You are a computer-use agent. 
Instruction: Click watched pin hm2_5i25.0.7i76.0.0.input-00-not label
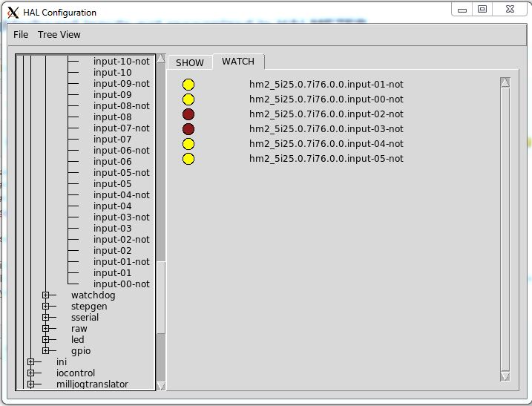326,99
